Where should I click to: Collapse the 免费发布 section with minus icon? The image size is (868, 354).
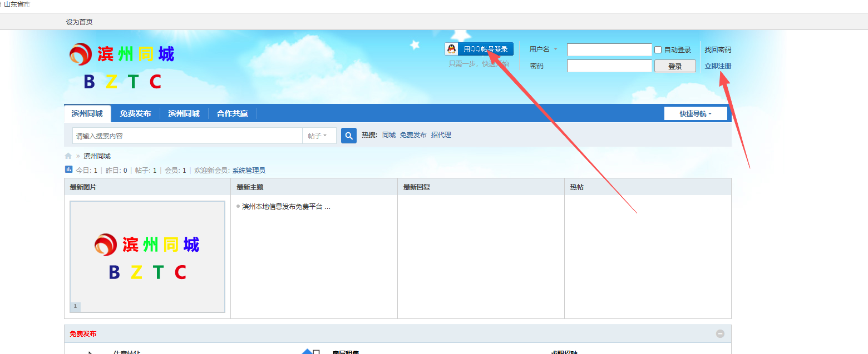click(x=720, y=333)
